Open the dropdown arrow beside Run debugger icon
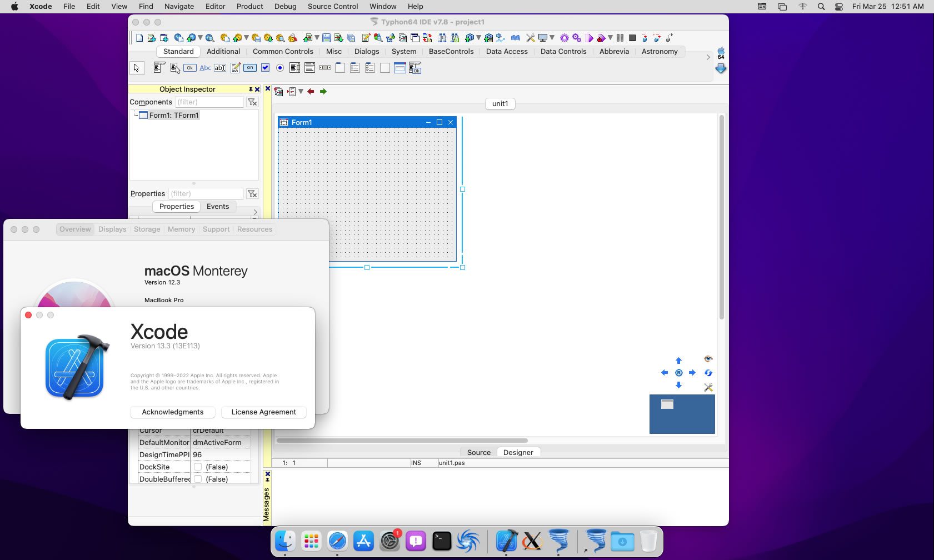 click(x=610, y=38)
